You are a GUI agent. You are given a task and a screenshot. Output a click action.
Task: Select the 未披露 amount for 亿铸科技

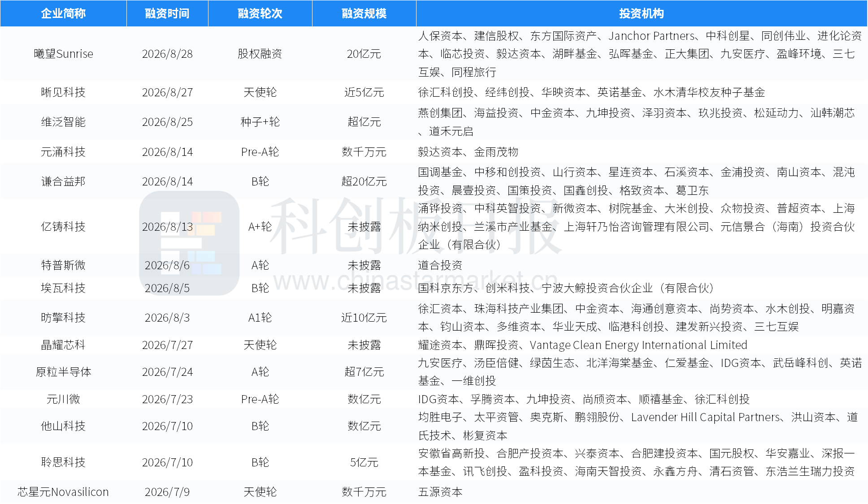(x=364, y=227)
